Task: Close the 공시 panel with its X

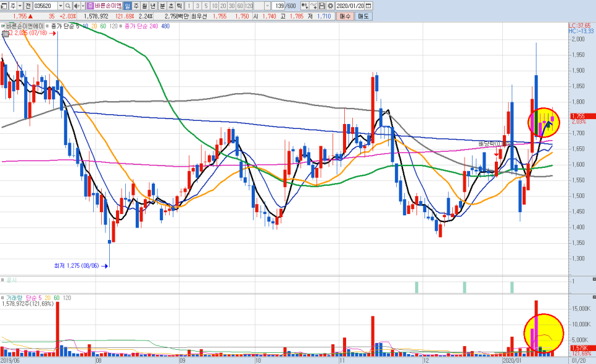Action: (x=594, y=279)
